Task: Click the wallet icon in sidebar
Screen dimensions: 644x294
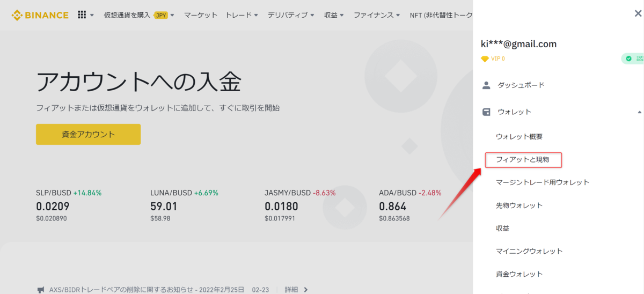Action: coord(486,112)
